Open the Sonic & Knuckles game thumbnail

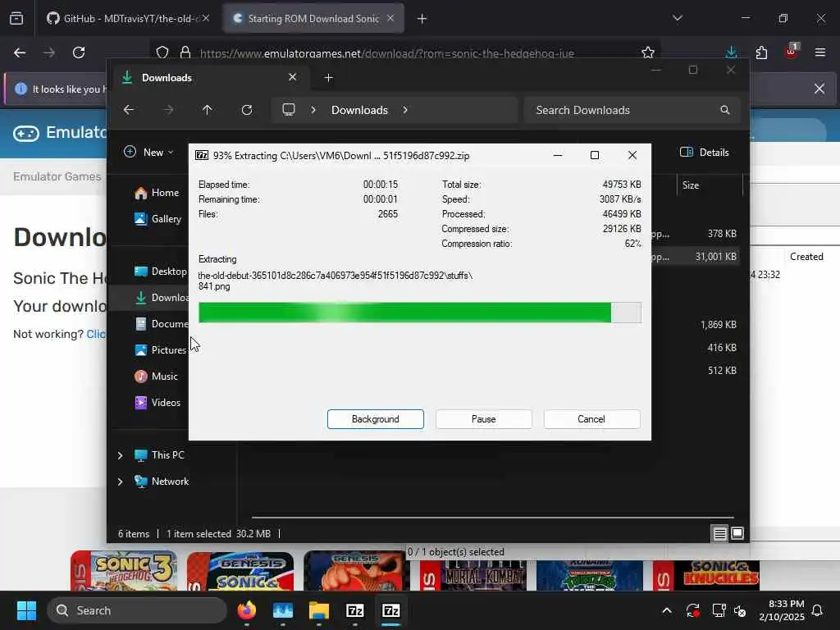pyautogui.click(x=706, y=575)
